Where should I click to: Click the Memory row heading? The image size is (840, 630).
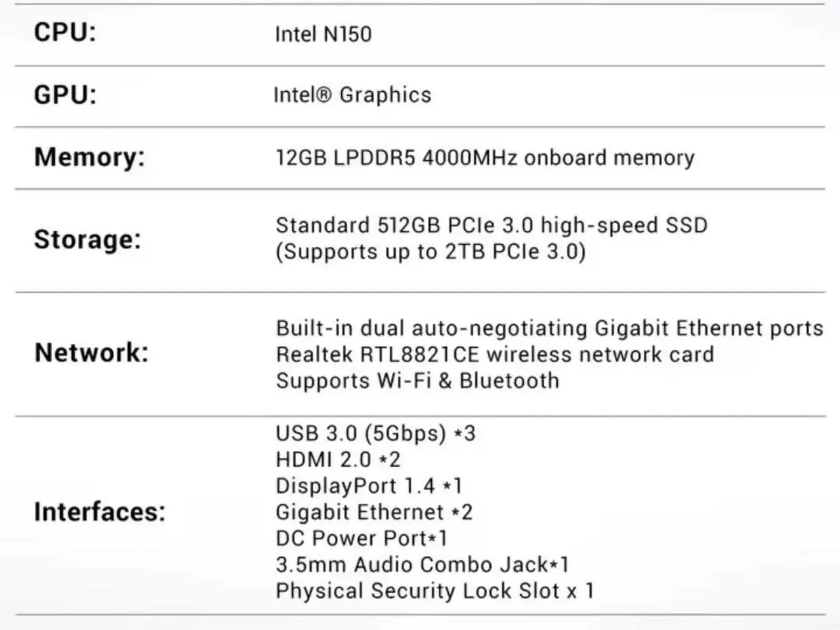coord(89,157)
